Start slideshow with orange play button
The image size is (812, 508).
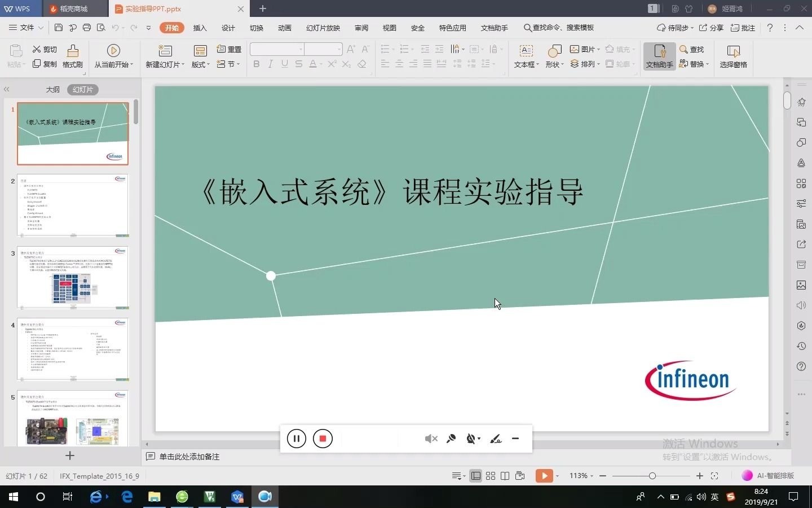(x=544, y=476)
